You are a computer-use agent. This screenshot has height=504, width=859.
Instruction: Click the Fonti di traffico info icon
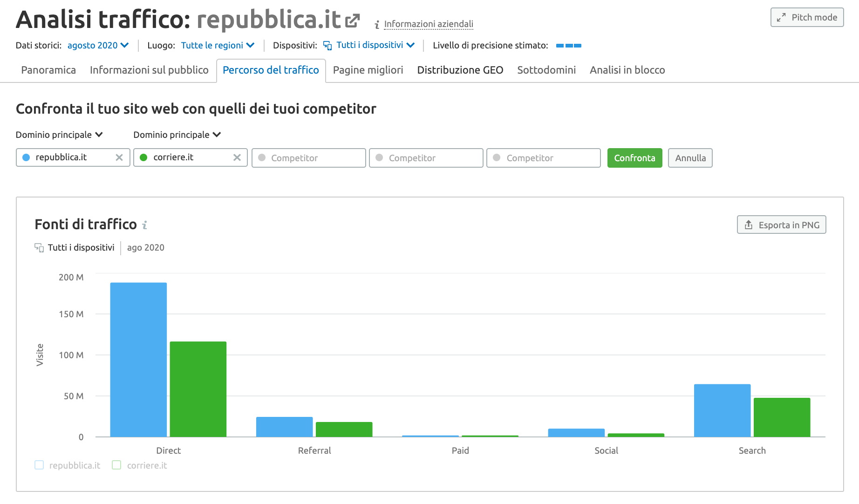point(145,225)
